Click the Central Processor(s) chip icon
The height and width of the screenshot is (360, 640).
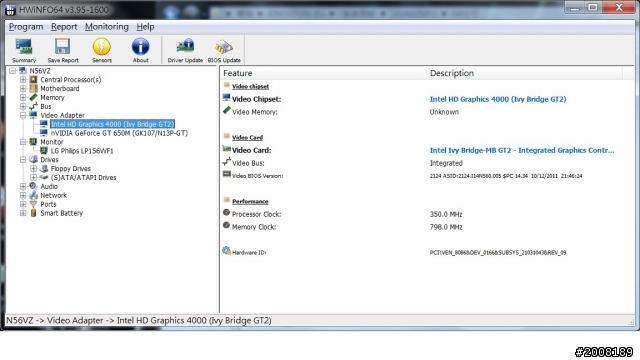click(33, 80)
